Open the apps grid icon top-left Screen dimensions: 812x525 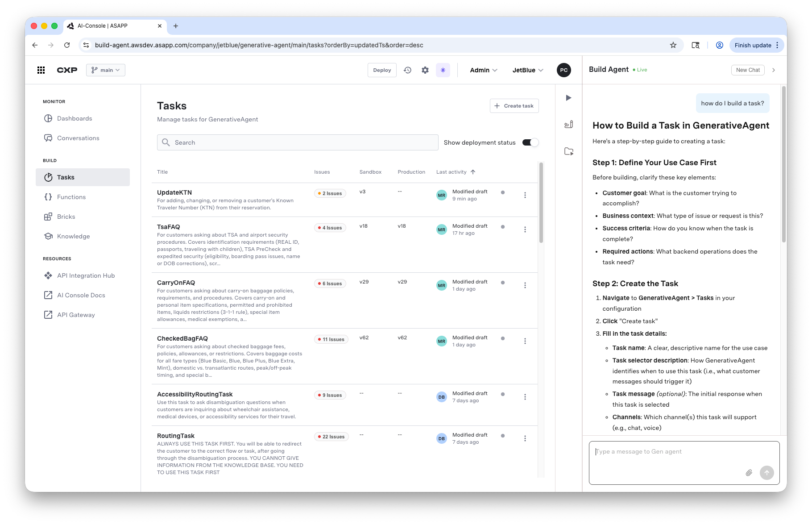pos(41,70)
